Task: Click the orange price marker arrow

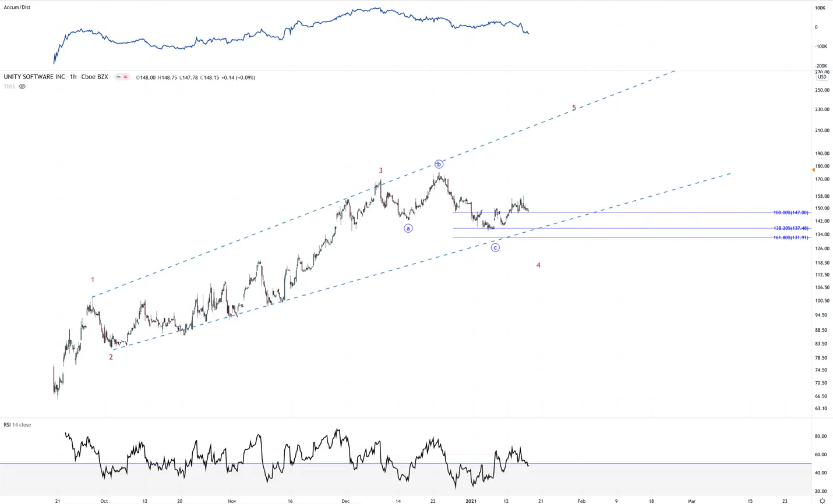Action: (x=813, y=169)
